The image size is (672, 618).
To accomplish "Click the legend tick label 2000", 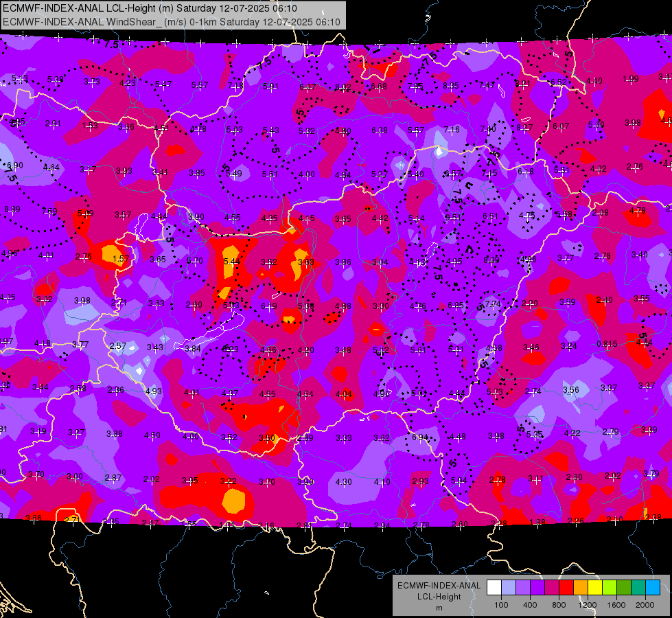I will tap(645, 605).
